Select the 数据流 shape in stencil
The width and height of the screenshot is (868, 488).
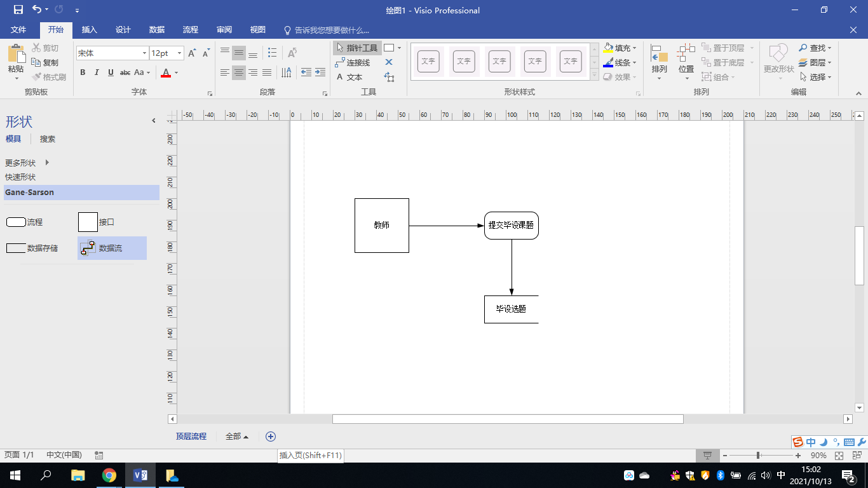[111, 248]
